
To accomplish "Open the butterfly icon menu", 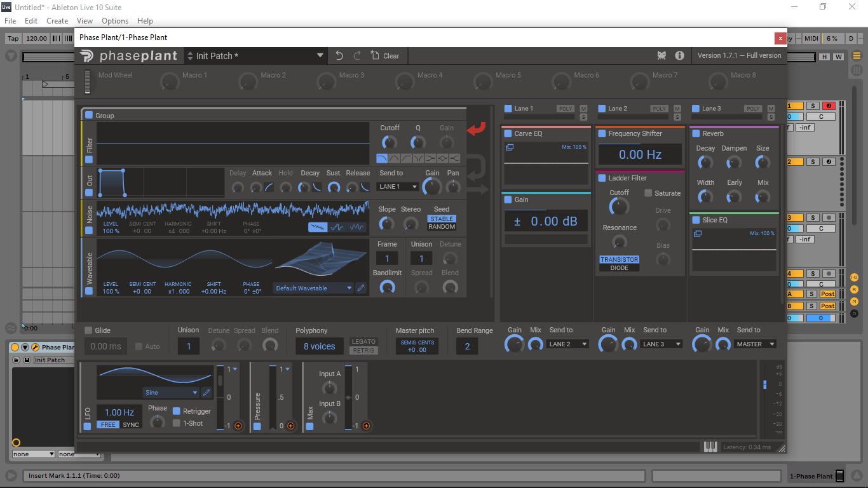I will [661, 56].
